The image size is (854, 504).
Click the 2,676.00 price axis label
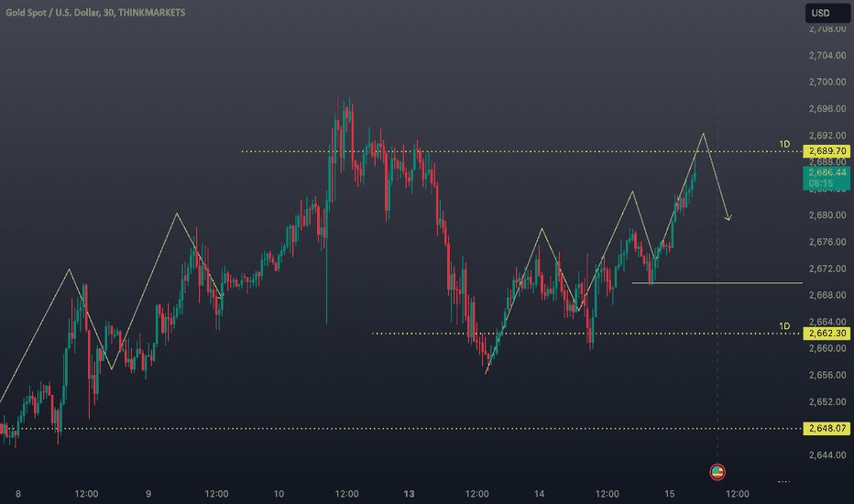(x=827, y=242)
